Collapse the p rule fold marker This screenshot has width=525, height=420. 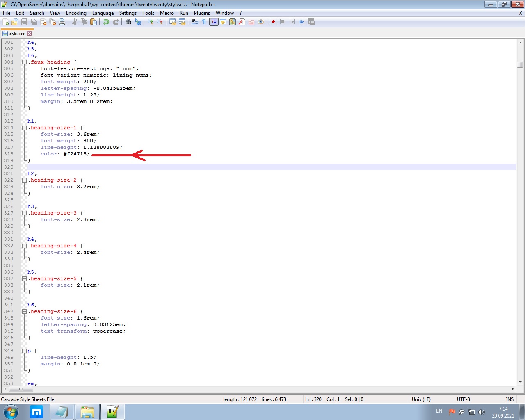(x=24, y=351)
